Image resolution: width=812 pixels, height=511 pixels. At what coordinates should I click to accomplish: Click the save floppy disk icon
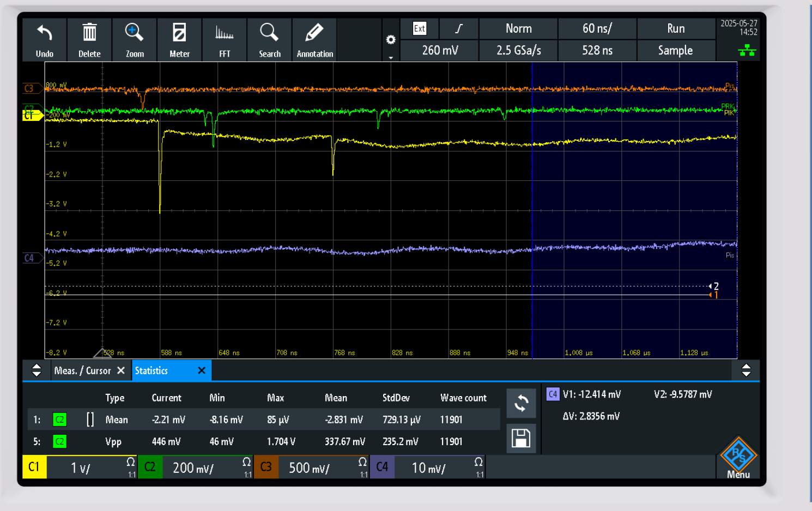click(521, 438)
